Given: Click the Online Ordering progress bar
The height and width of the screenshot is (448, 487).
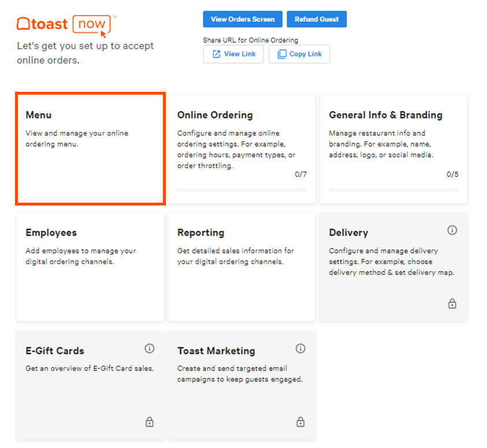Looking at the screenshot, I should click(x=241, y=190).
